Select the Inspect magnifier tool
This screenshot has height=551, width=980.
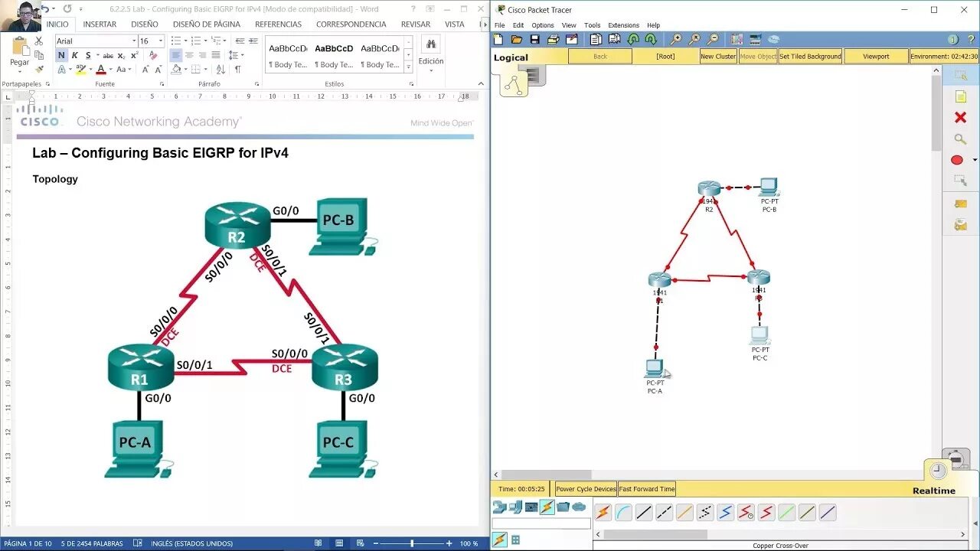point(960,139)
